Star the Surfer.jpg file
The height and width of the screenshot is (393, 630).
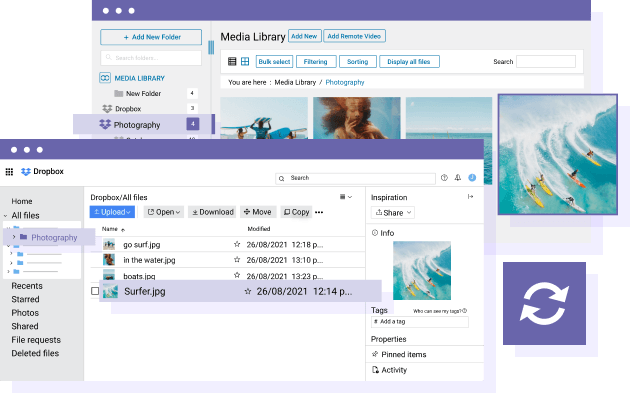point(248,291)
